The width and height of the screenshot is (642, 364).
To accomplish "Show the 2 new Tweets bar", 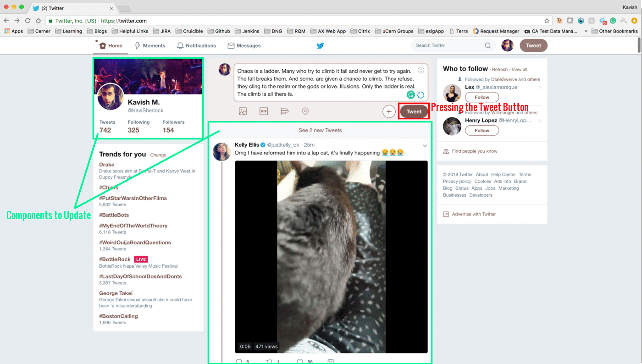I will click(320, 130).
